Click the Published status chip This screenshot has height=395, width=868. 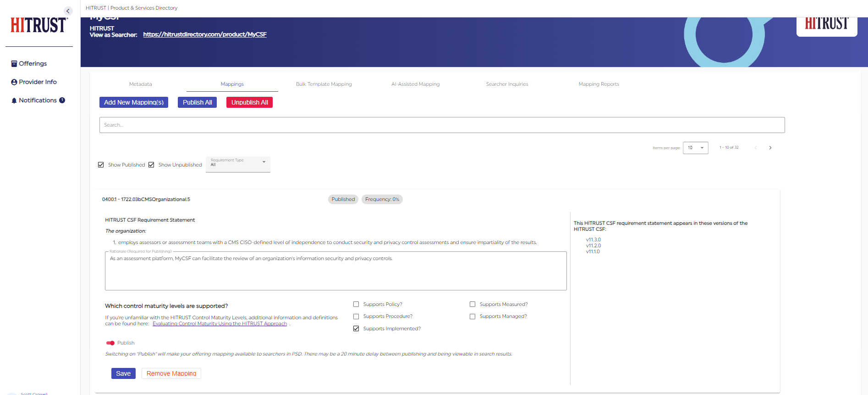(343, 199)
